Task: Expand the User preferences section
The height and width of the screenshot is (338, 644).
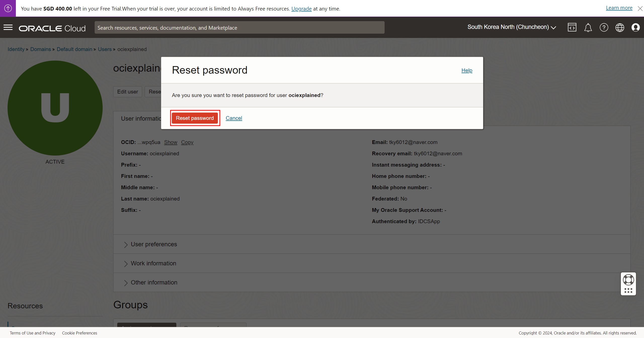Action: tap(154, 244)
